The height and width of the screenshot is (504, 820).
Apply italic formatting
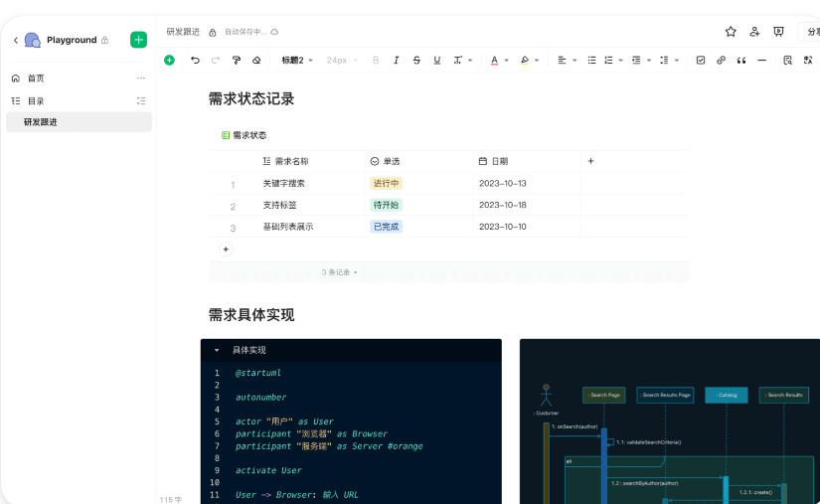396,61
